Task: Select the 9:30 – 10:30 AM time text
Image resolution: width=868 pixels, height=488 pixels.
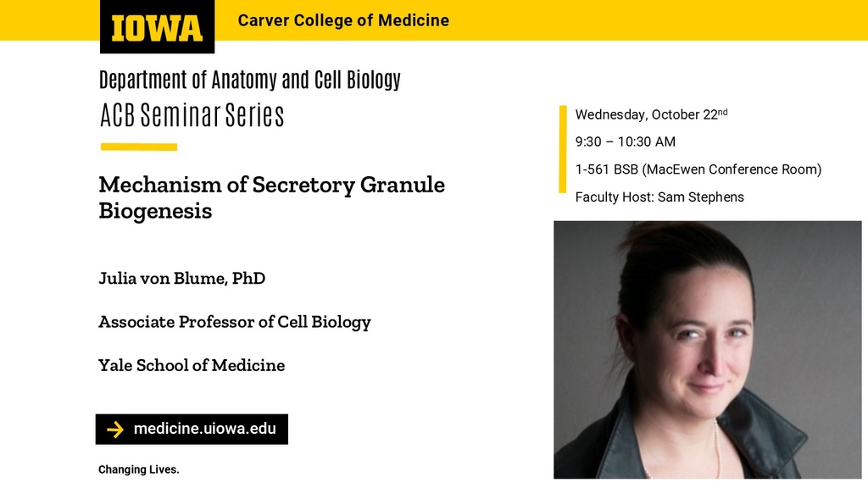Action: [x=625, y=141]
